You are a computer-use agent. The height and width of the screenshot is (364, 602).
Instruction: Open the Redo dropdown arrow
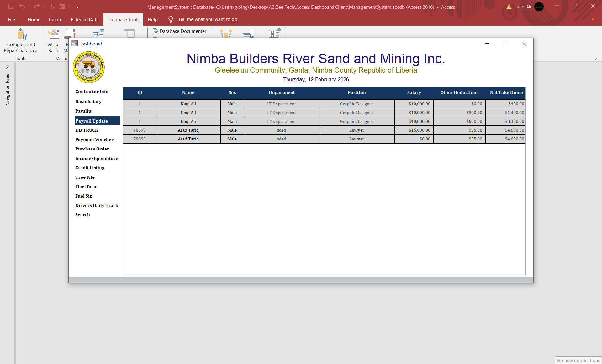44,6
